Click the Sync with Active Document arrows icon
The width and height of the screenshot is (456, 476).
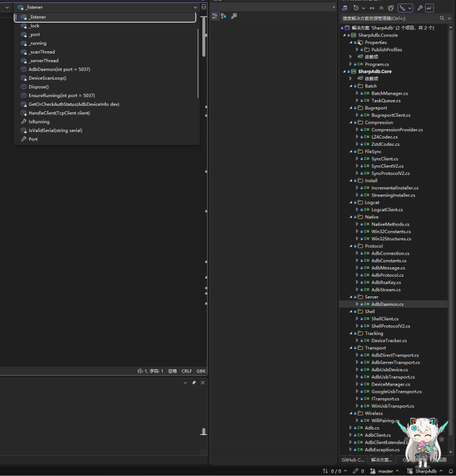pyautogui.click(x=372, y=8)
